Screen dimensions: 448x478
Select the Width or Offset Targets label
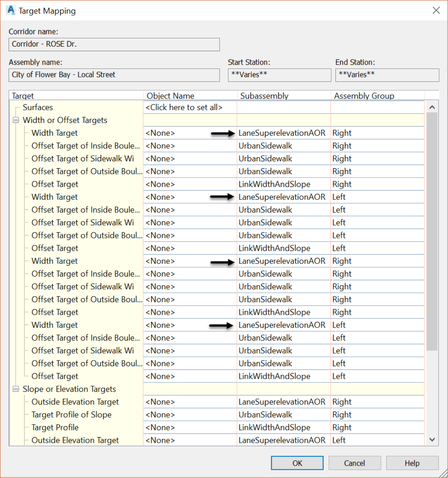pos(65,120)
